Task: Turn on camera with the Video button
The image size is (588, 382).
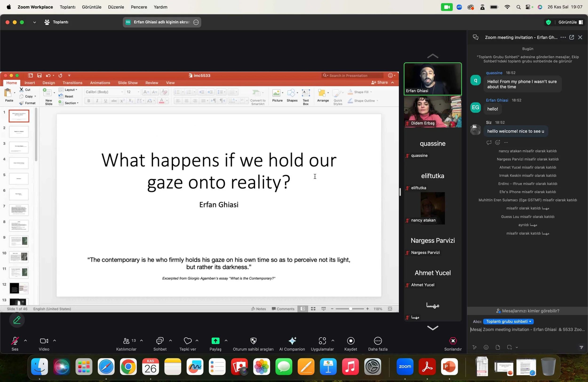Action: pyautogui.click(x=44, y=341)
